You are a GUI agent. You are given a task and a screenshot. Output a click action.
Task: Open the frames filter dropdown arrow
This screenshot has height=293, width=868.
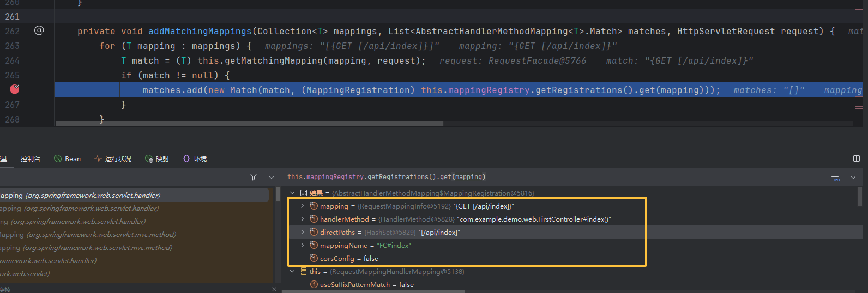(272, 177)
